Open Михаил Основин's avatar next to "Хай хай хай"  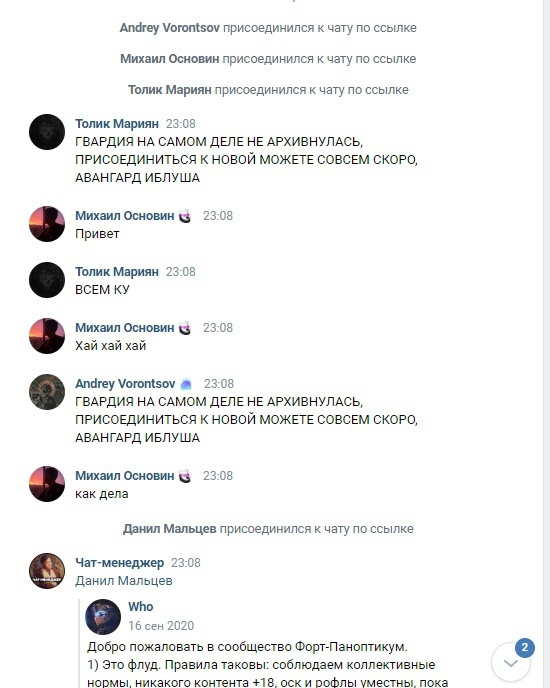[x=47, y=336]
